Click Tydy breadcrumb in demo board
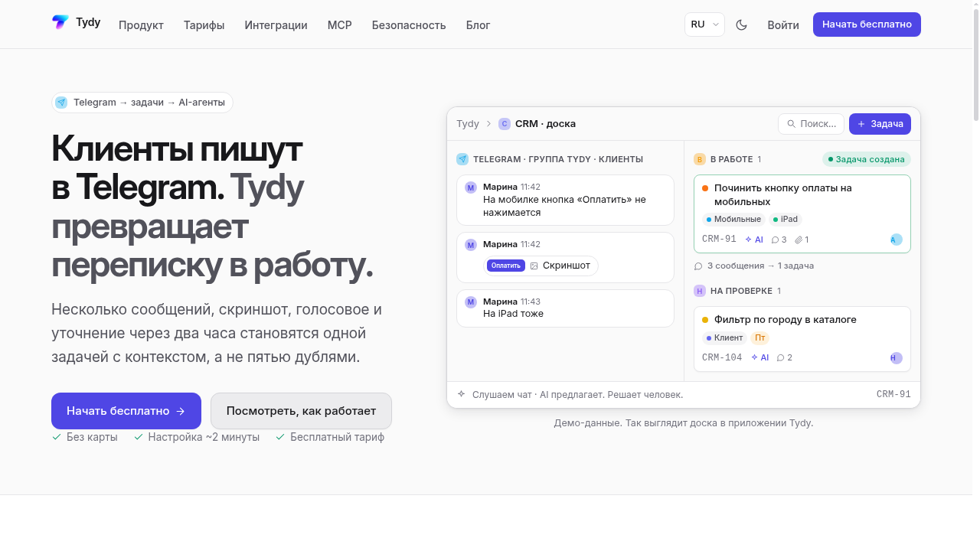Viewport: 980px width, 551px height. click(468, 124)
